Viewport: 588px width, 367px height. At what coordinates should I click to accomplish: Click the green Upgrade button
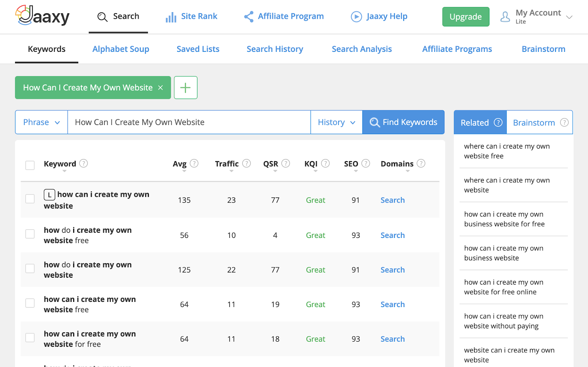coord(466,17)
